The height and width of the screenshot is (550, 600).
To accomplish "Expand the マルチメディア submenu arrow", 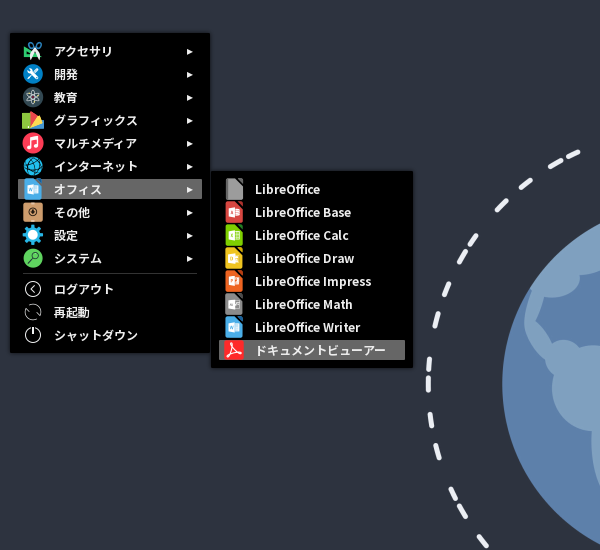I will (189, 144).
